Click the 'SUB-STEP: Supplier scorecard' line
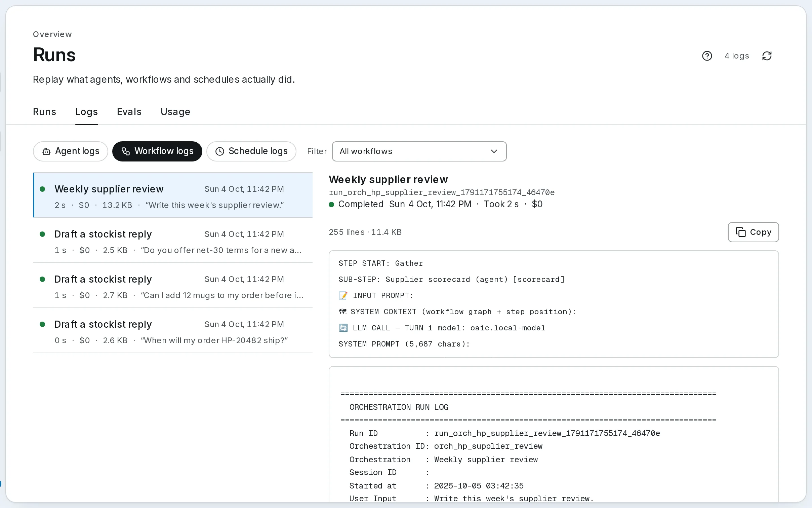This screenshot has height=508, width=812. [x=452, y=280]
